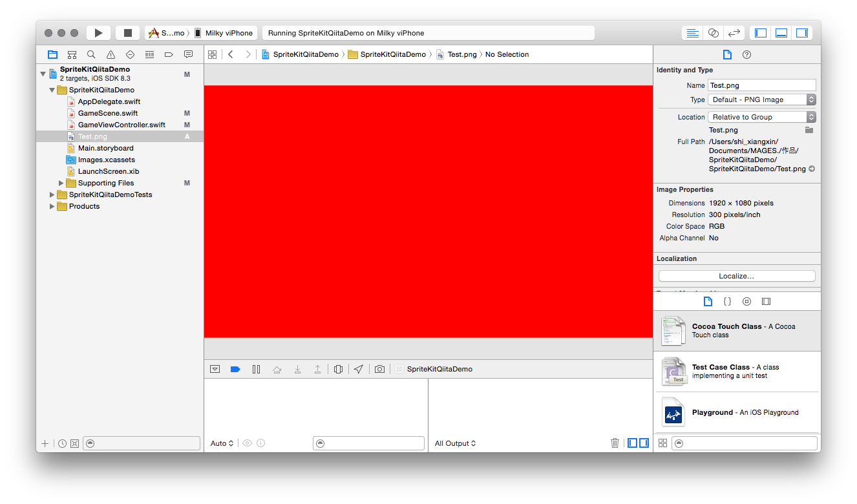
Task: Clear the console with trash icon
Action: tap(615, 443)
